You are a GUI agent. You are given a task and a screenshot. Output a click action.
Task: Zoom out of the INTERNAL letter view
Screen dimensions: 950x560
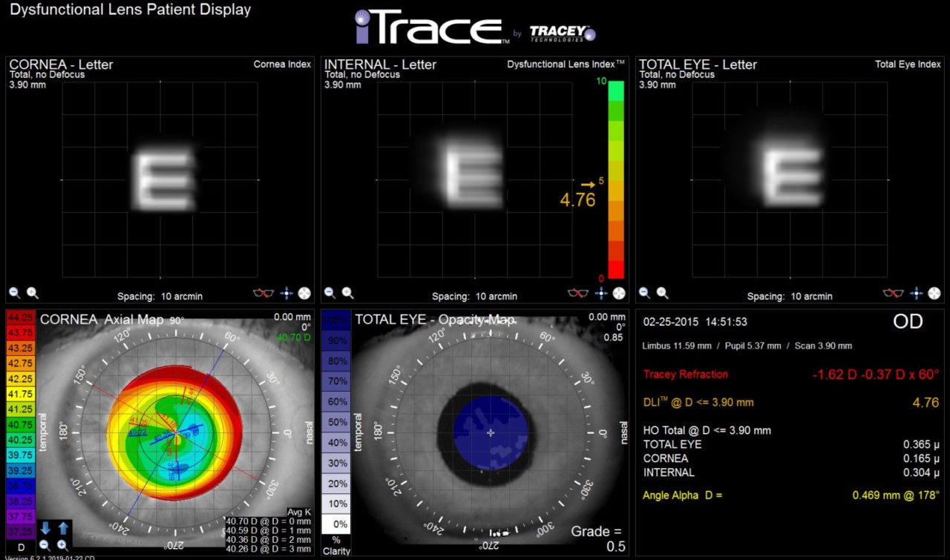point(330,293)
